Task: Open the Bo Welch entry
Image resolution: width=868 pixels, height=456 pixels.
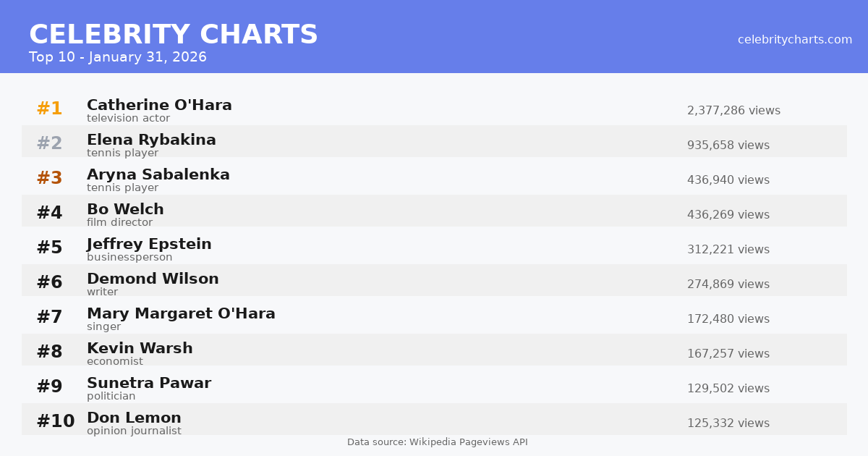Action: click(125, 210)
